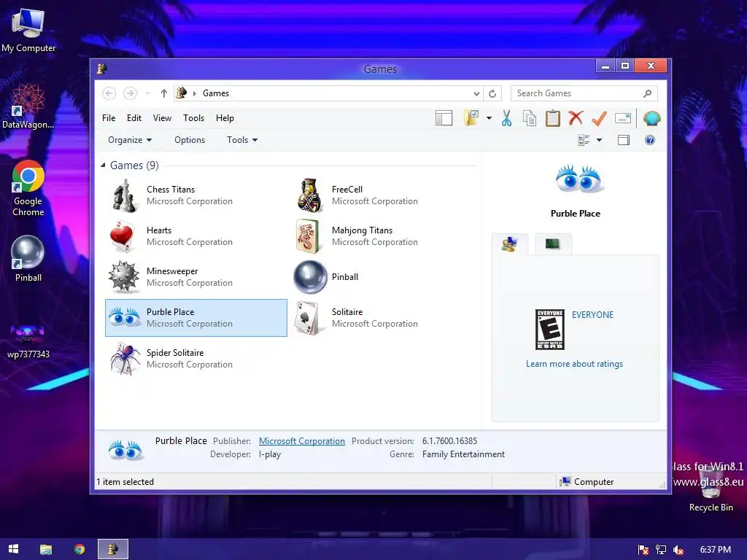Toggle the preview pane button
Screen dimensions: 747x560
tap(624, 140)
